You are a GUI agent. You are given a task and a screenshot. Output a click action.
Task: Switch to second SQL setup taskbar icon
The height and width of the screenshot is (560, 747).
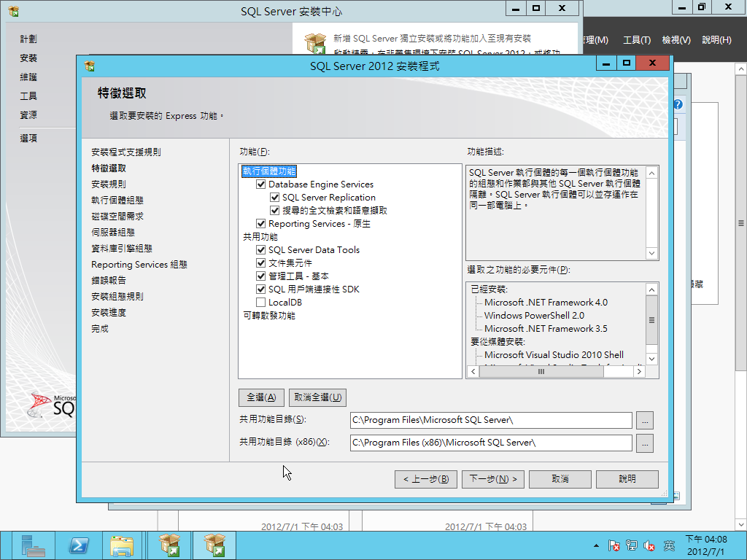[214, 545]
